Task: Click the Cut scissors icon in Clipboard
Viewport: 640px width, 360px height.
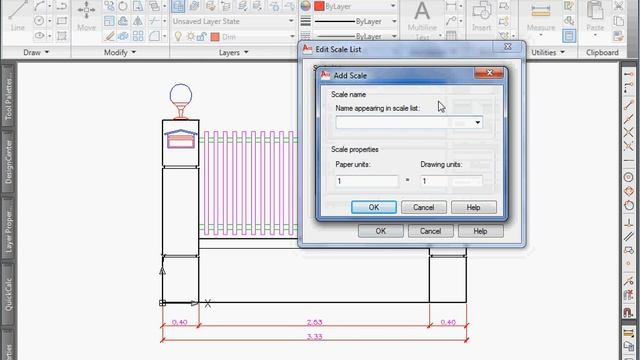Action: 619,6
